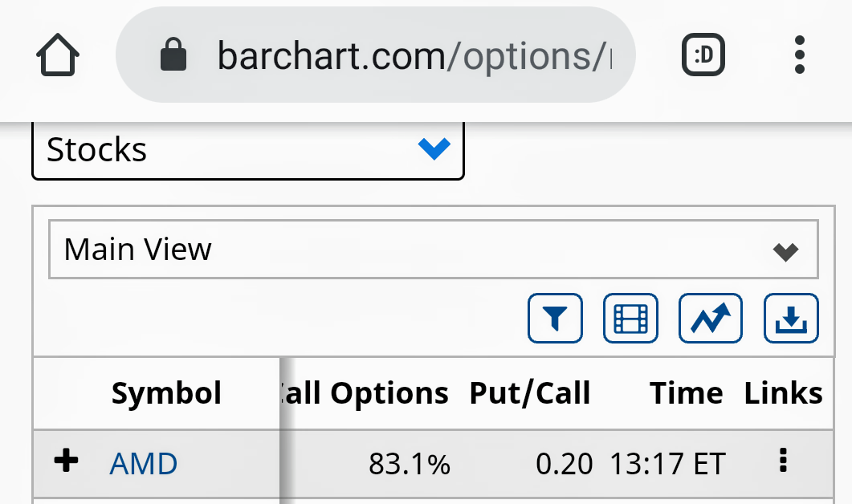852x504 pixels.
Task: View site security info via lock icon
Action: click(173, 55)
